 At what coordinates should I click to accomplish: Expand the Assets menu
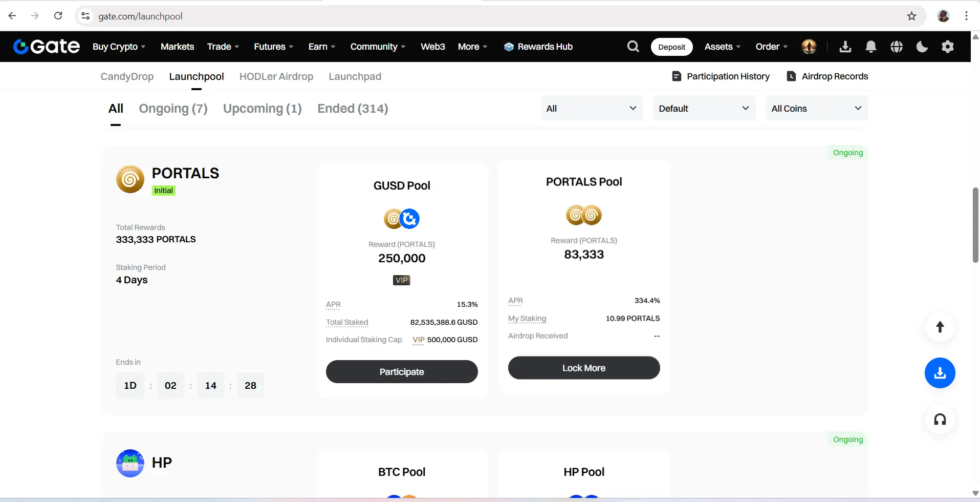click(x=723, y=47)
